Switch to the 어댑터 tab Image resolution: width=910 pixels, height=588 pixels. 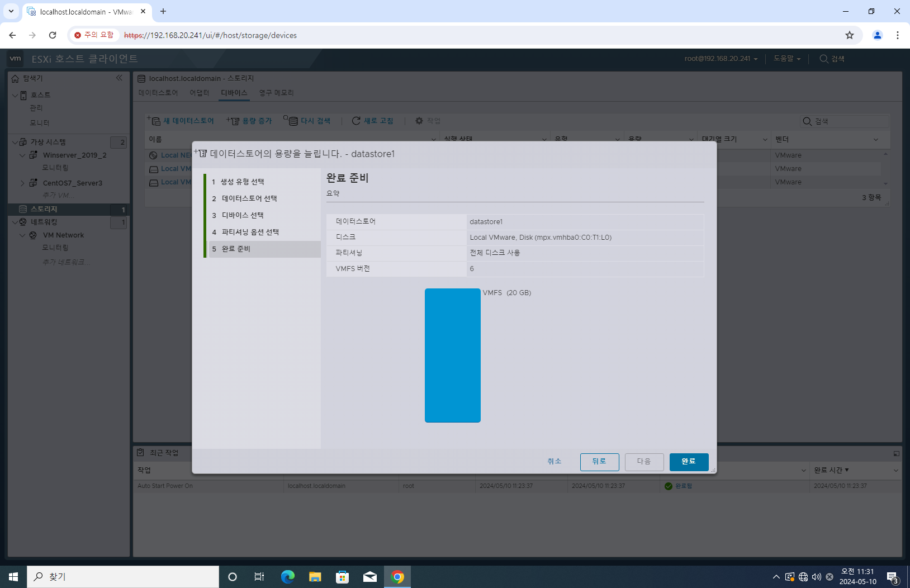[199, 93]
